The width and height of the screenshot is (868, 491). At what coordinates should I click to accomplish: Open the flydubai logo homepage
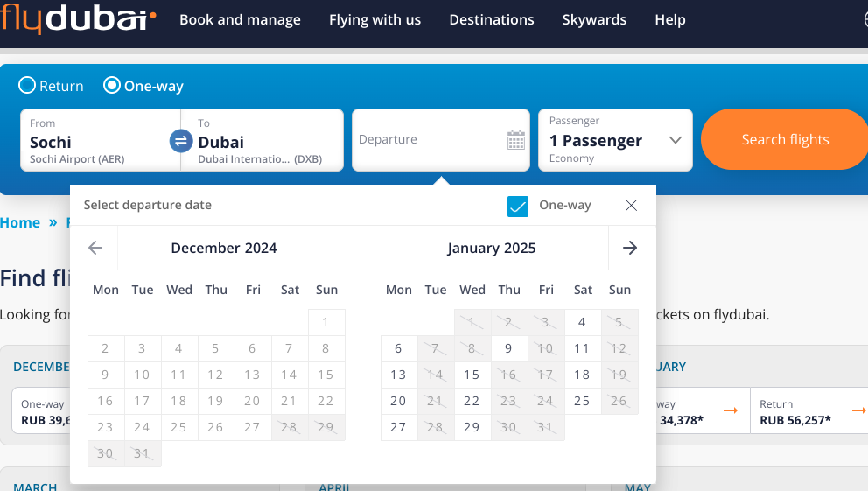tap(78, 19)
